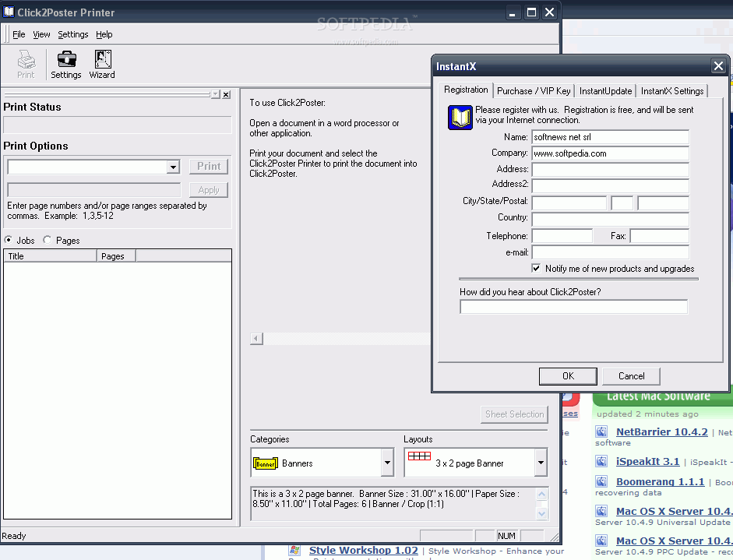733x560 pixels.
Task: Click the Address2 input field
Action: 611,185
